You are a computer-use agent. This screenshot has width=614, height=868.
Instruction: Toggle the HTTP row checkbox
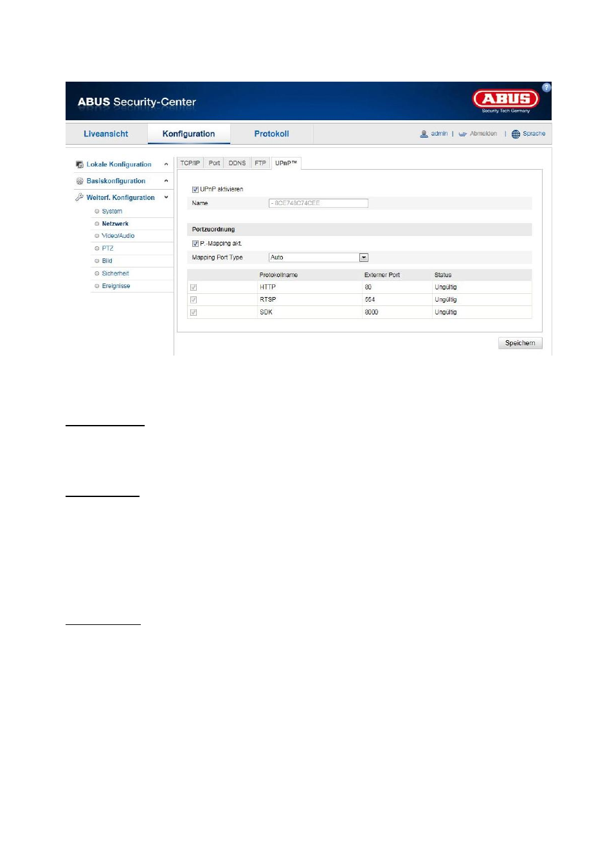tap(194, 287)
